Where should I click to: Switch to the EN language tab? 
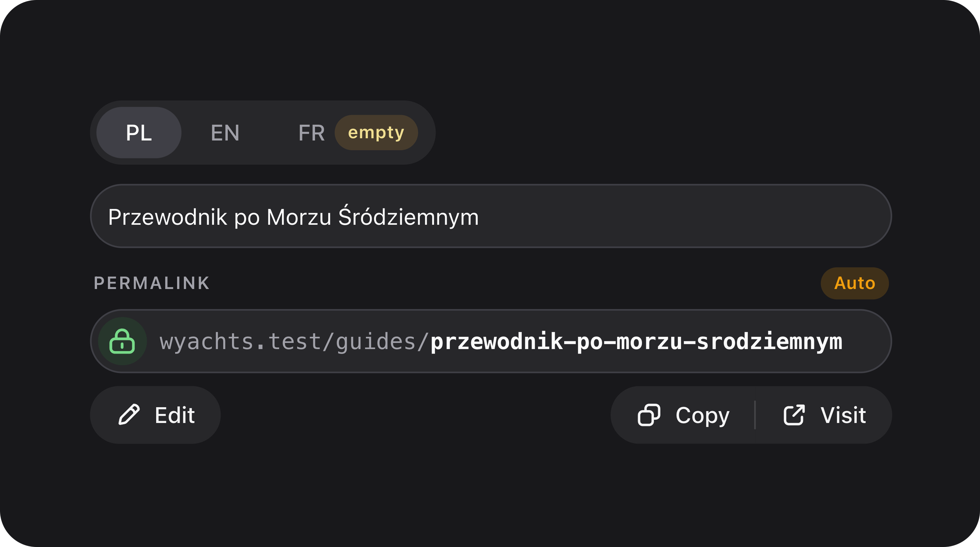point(225,133)
